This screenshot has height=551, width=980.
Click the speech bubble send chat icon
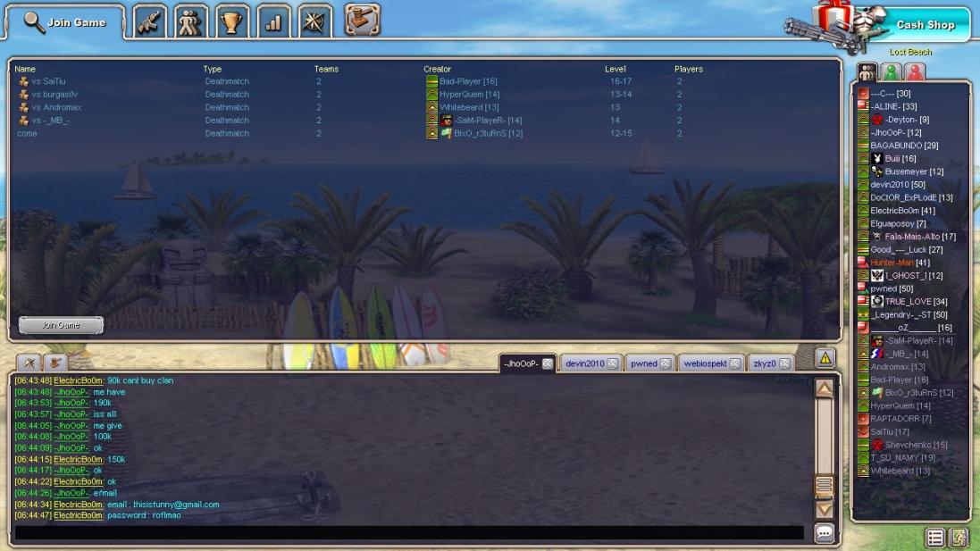coord(824,532)
